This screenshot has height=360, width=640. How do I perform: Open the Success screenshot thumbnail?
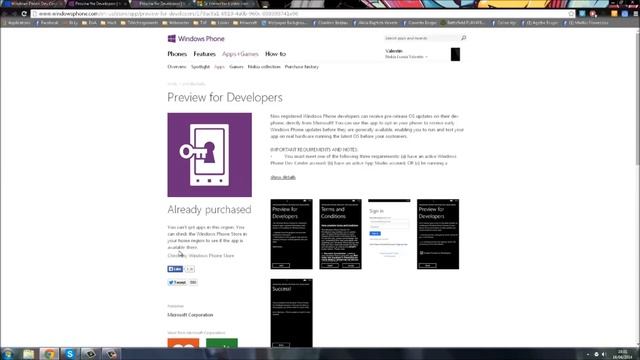pyautogui.click(x=291, y=313)
